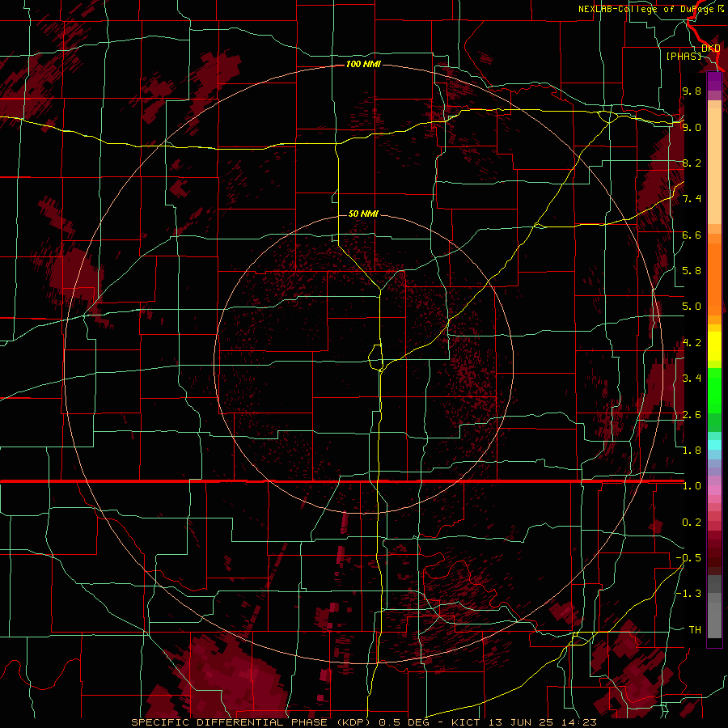728x728 pixels.
Task: Click the pink segment of color bar
Action: [714, 490]
